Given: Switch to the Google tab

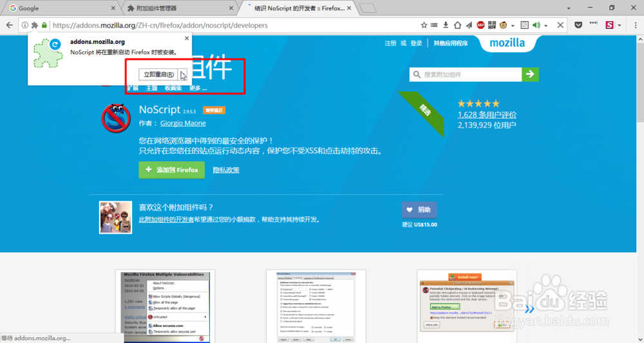Looking at the screenshot, I should click(62, 8).
